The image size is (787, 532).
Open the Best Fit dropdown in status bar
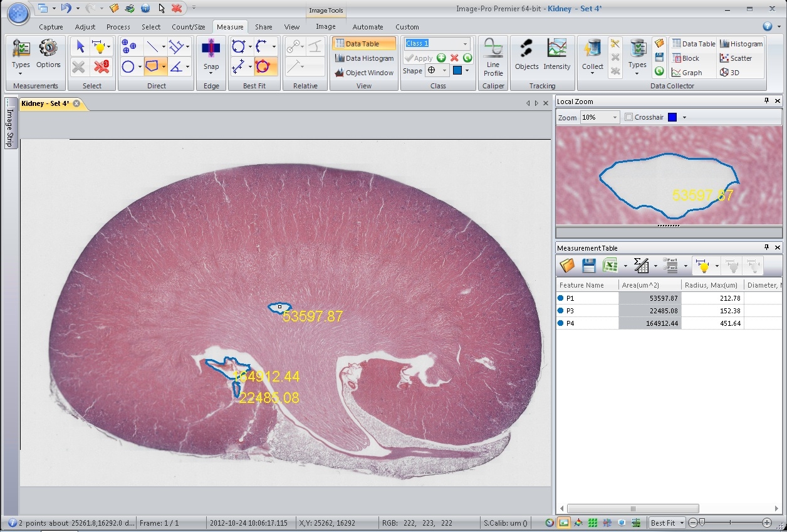681,522
